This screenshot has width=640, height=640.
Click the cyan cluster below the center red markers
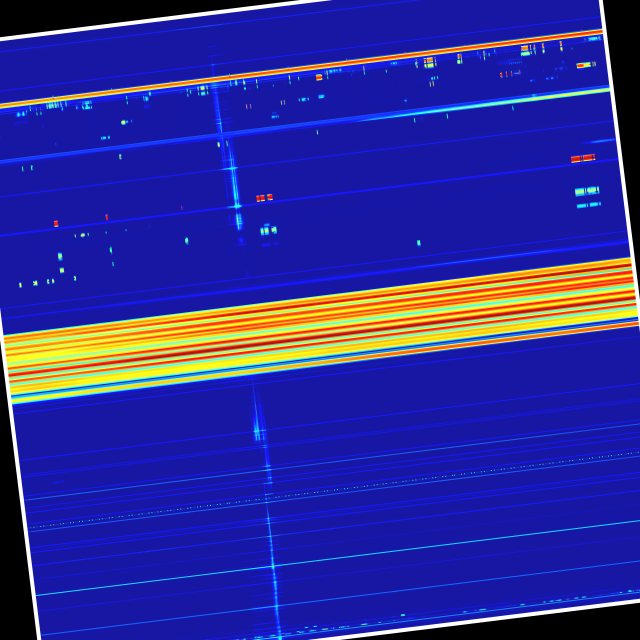[x=267, y=230]
